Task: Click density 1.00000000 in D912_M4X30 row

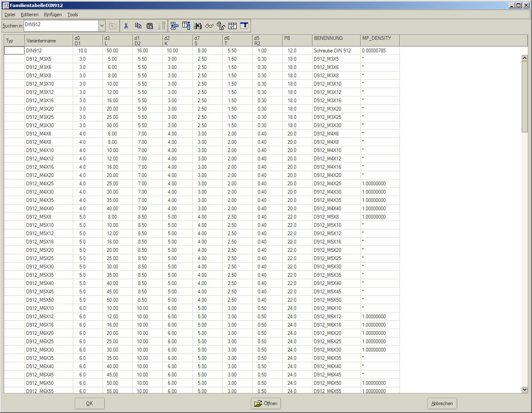Action: coord(380,192)
